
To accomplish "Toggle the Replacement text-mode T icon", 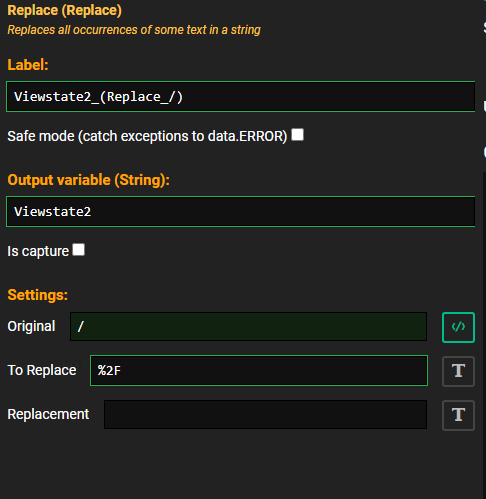I will [x=458, y=415].
